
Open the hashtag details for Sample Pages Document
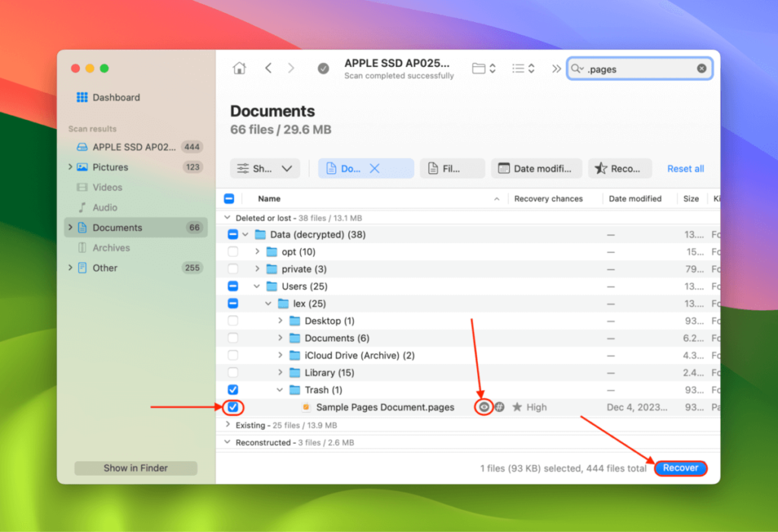pyautogui.click(x=500, y=407)
